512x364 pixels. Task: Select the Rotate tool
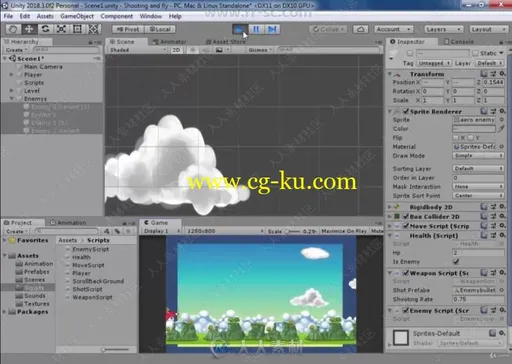pyautogui.click(x=45, y=29)
